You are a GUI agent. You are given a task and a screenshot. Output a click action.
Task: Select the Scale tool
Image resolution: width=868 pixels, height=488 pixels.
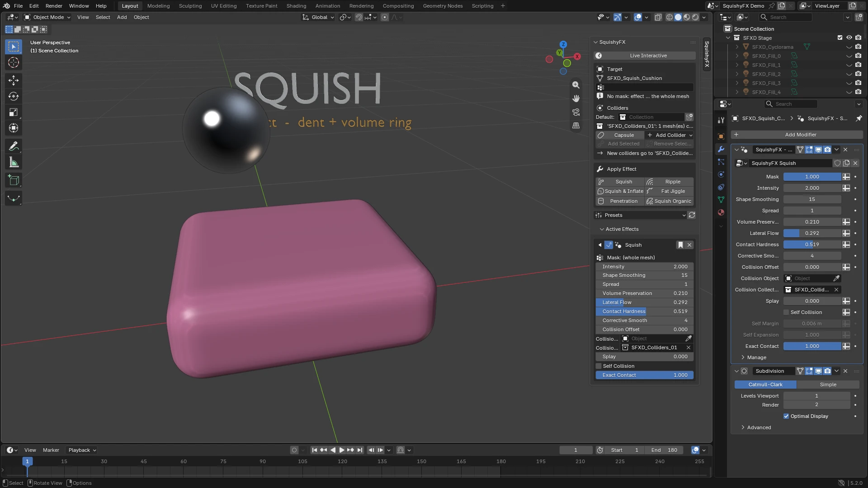coord(14,113)
